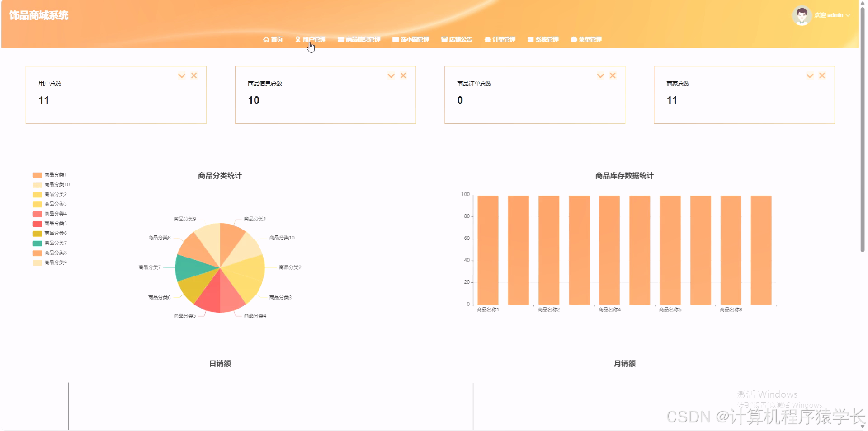
Task: Click the round icon of 菜单管理
Action: [574, 40]
